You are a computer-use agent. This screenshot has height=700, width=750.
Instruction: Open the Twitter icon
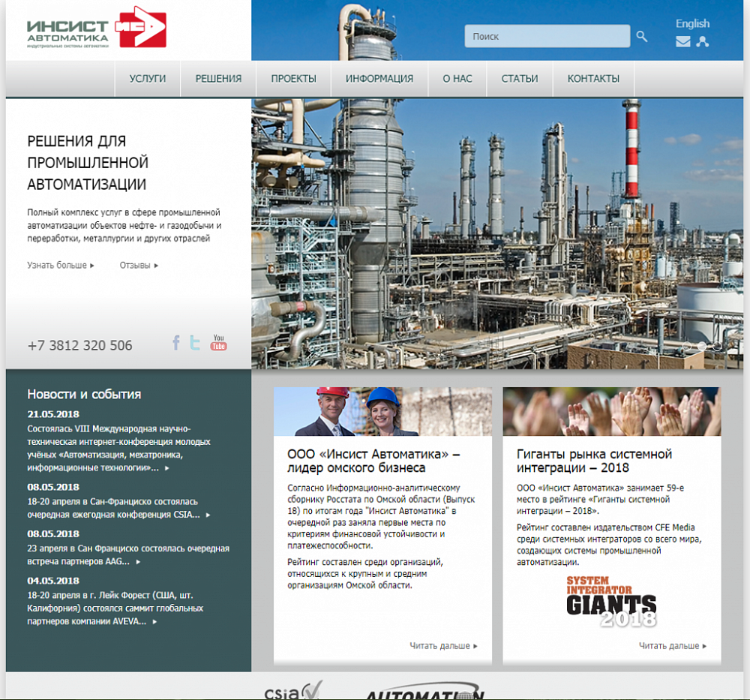point(195,343)
